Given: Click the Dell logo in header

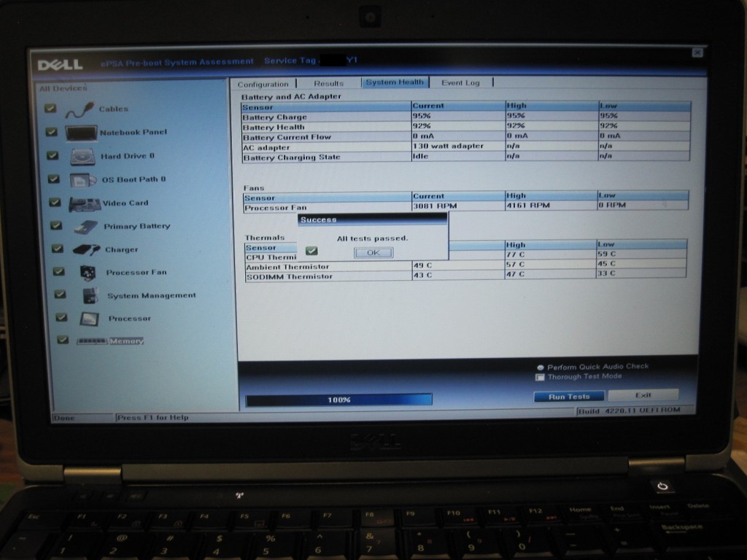Looking at the screenshot, I should point(60,65).
